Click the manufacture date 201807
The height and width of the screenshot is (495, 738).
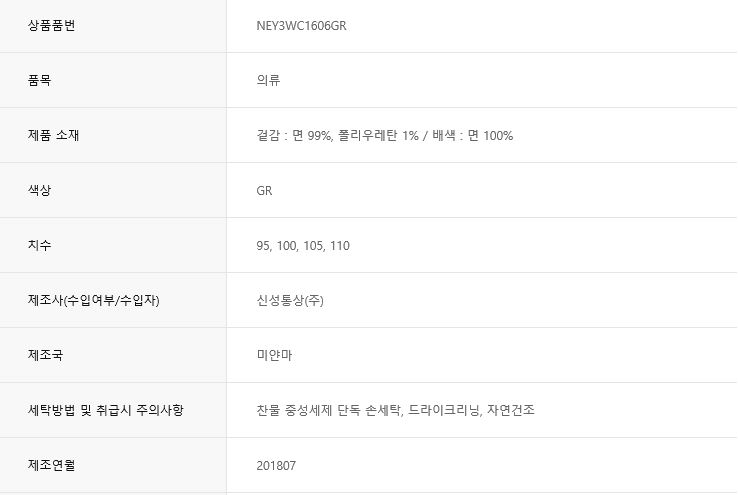(x=276, y=465)
